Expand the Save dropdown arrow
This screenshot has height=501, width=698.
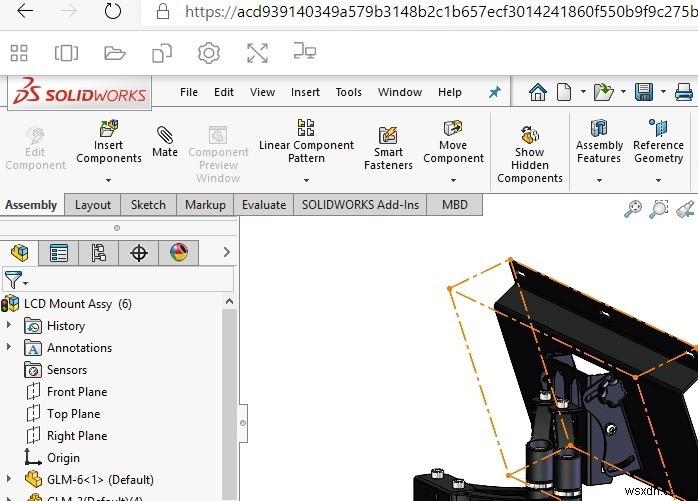point(663,92)
